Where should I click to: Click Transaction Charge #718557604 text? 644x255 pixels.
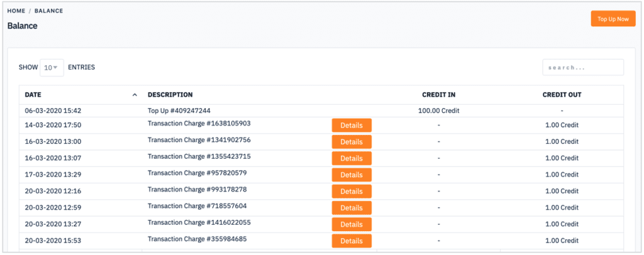point(197,206)
